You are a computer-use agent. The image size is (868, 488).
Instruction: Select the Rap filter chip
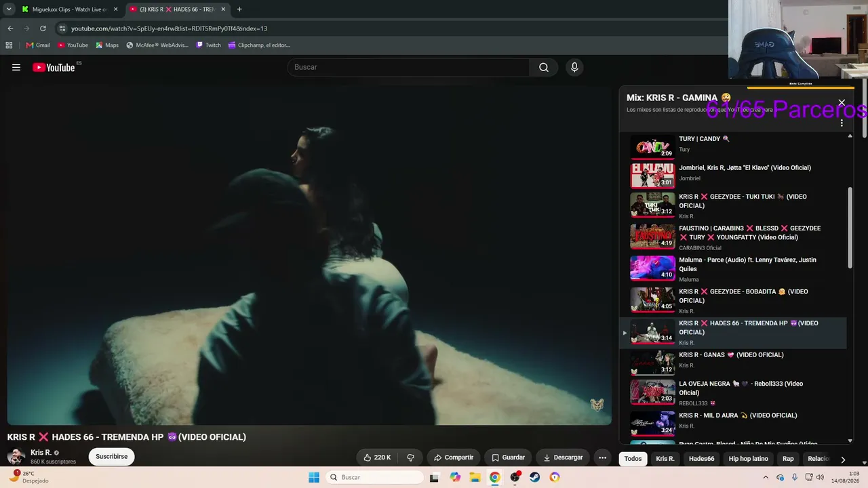788,459
